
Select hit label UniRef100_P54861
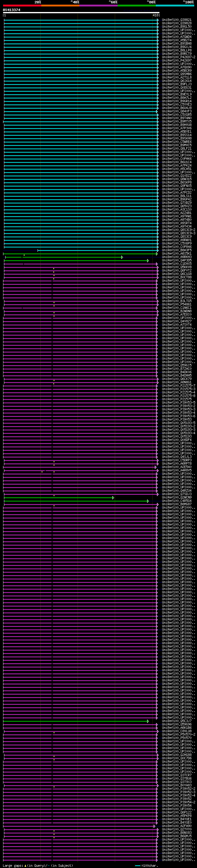(177, 304)
